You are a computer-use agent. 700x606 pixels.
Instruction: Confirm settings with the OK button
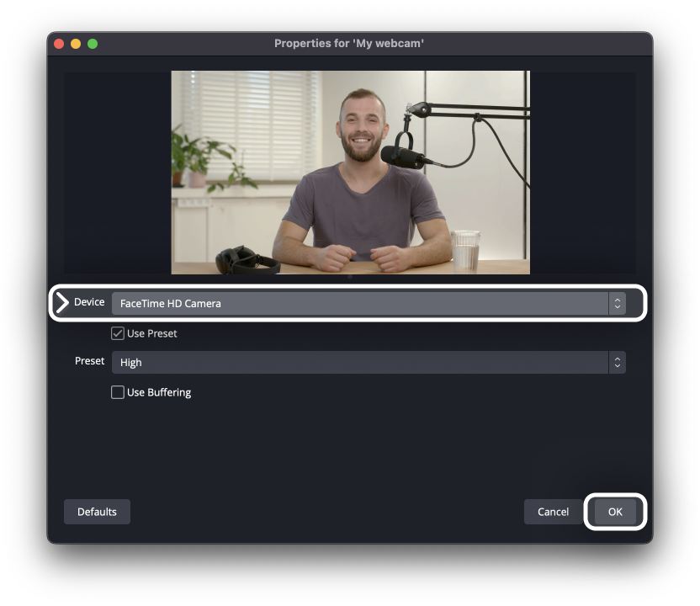[615, 512]
